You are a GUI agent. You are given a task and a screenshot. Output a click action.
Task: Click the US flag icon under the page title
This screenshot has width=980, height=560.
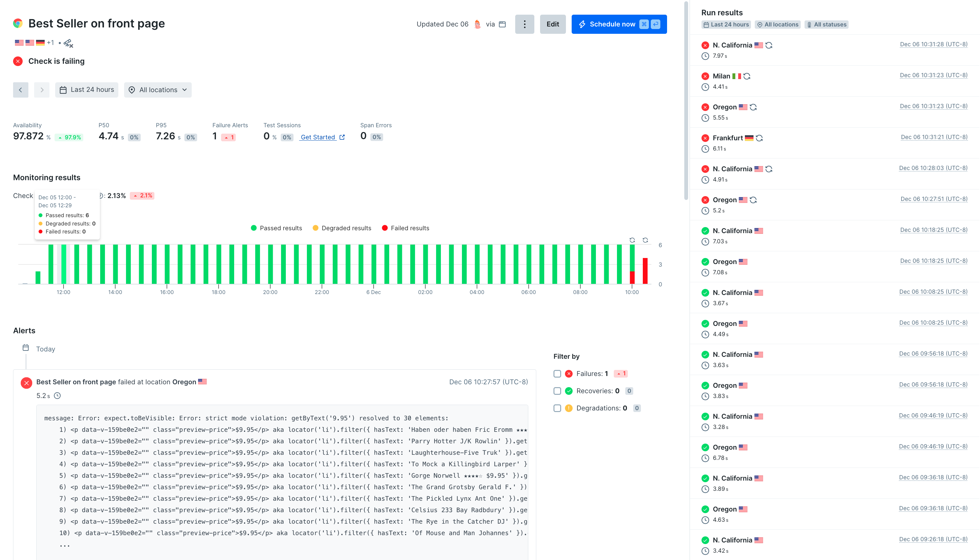(x=19, y=42)
